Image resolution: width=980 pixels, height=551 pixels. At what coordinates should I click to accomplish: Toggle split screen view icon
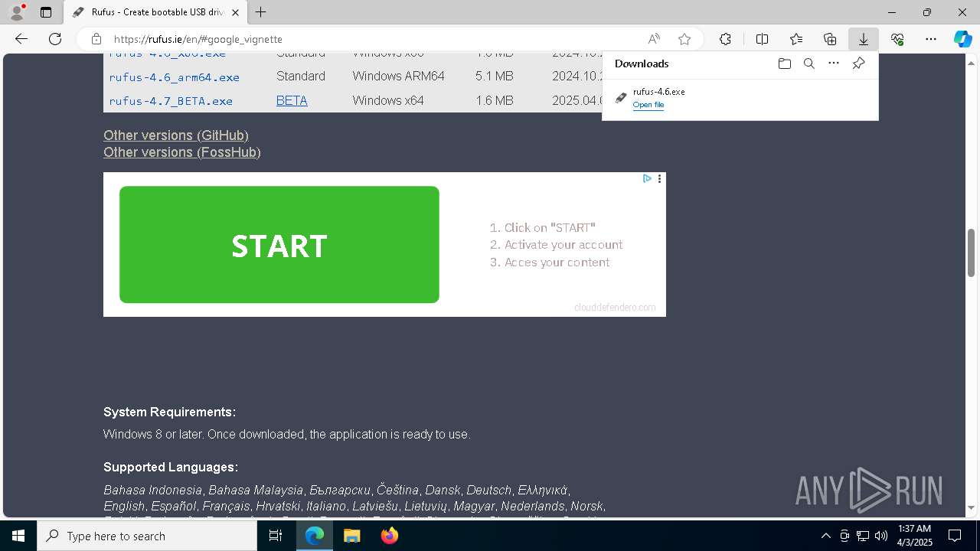point(762,39)
